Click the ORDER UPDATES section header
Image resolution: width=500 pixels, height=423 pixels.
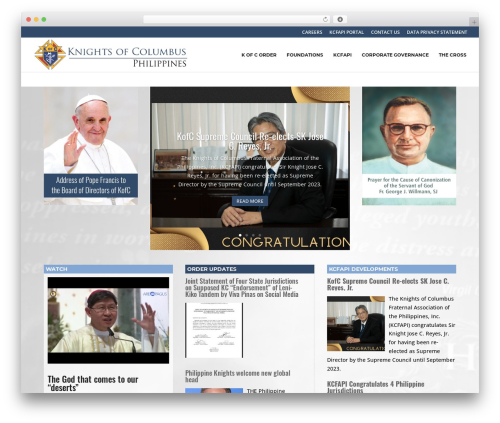pyautogui.click(x=249, y=269)
